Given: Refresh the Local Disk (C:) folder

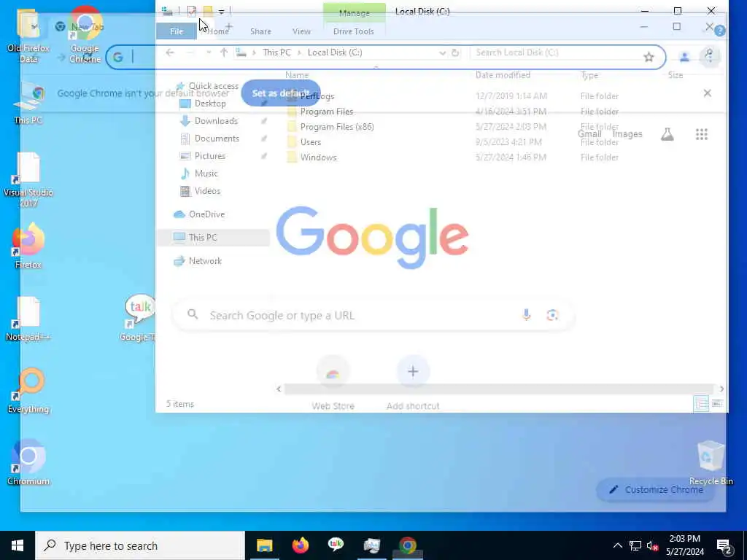Looking at the screenshot, I should tap(455, 52).
